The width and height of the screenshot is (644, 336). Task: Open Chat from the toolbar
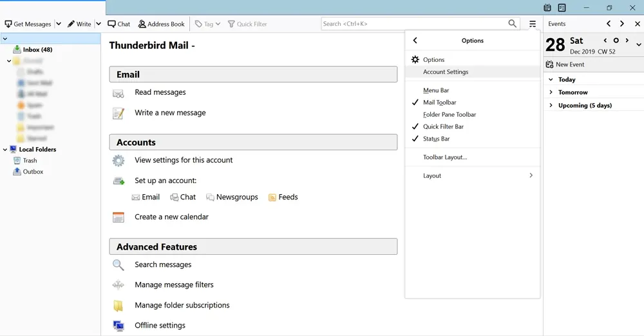tap(118, 24)
